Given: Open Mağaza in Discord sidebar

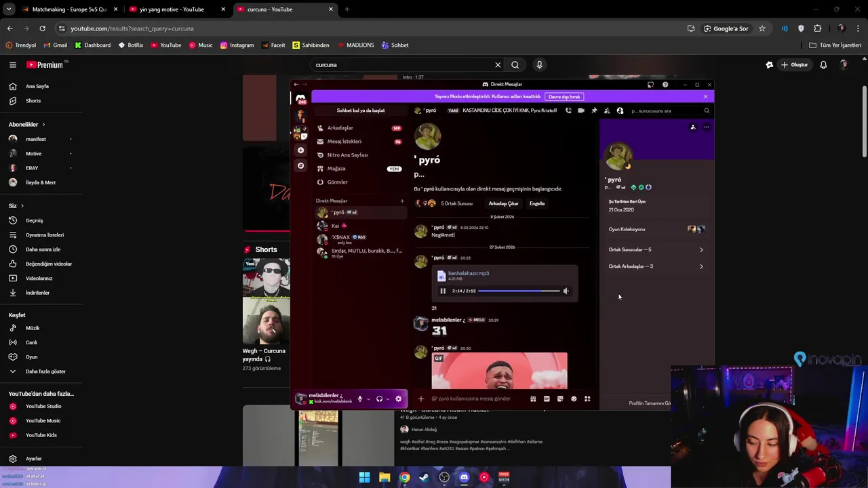Looking at the screenshot, I should click(x=360, y=168).
